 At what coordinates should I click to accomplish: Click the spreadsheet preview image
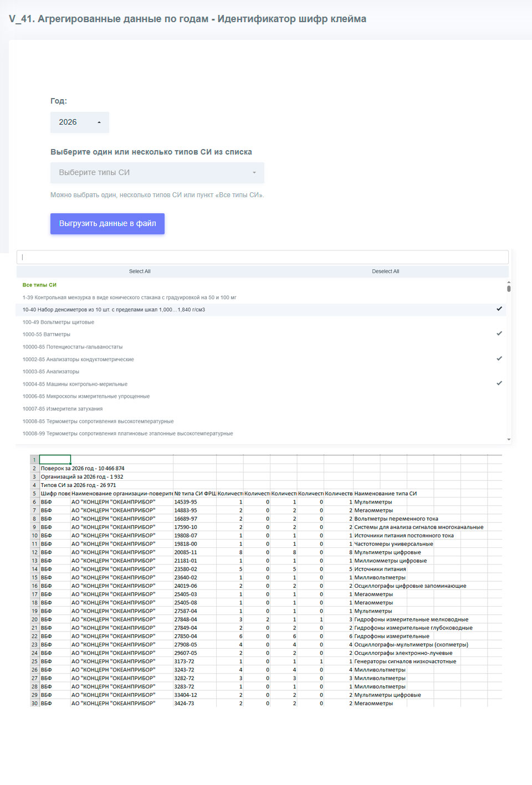tap(266, 581)
